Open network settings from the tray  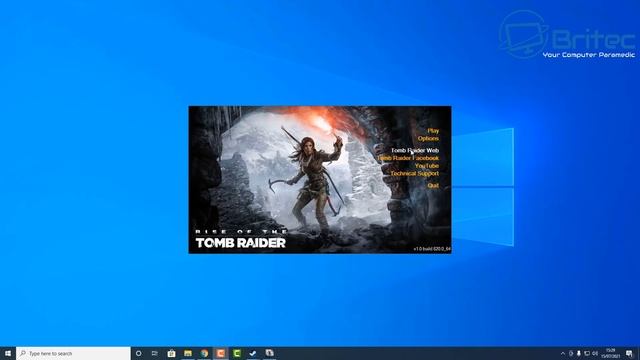tap(587, 353)
